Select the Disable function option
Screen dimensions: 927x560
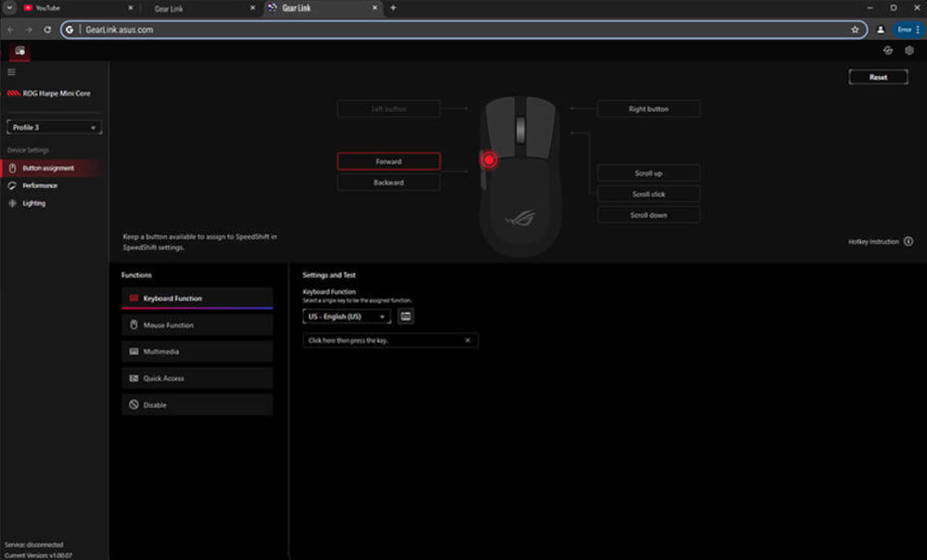197,404
